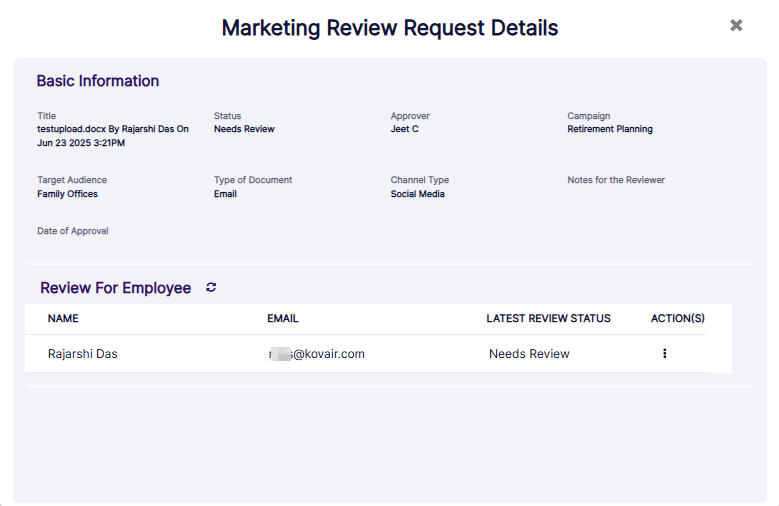
Task: Click the Channel Type value Social Media
Action: click(417, 194)
